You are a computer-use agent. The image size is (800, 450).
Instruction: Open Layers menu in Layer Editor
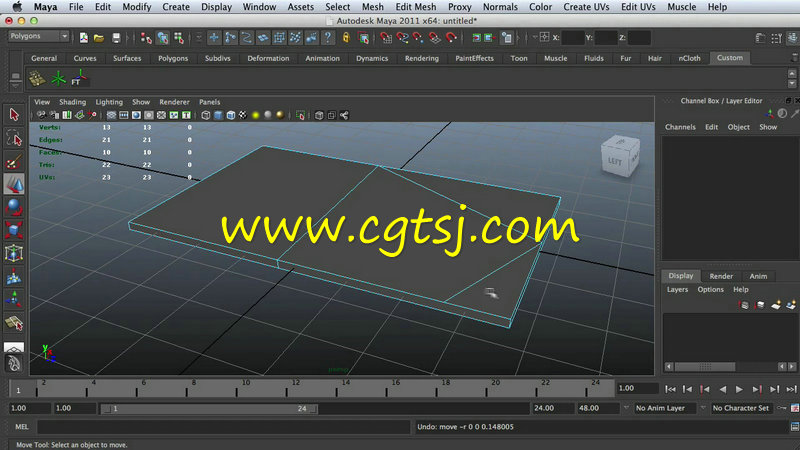[x=678, y=289]
